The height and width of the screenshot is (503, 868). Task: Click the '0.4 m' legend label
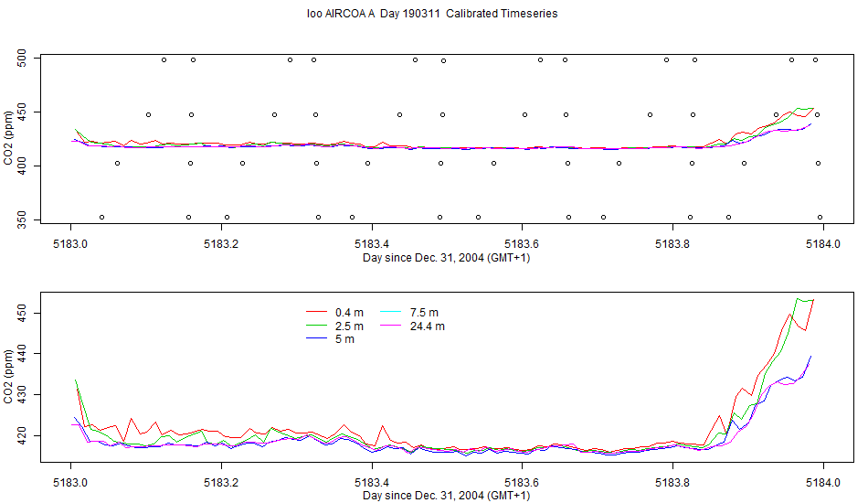click(349, 313)
